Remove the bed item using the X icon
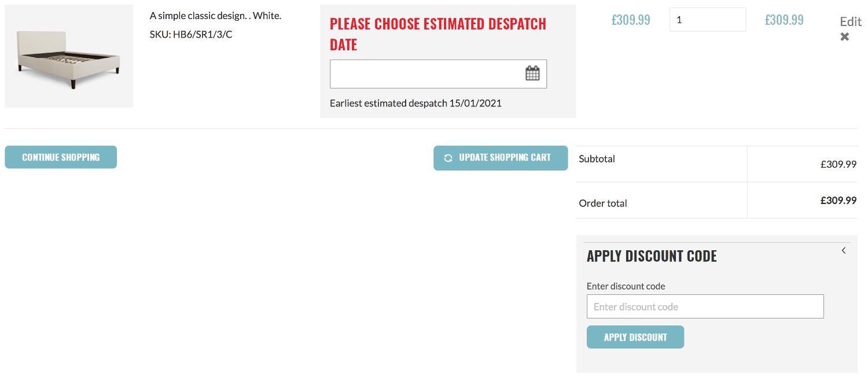The height and width of the screenshot is (378, 868). pyautogui.click(x=844, y=36)
